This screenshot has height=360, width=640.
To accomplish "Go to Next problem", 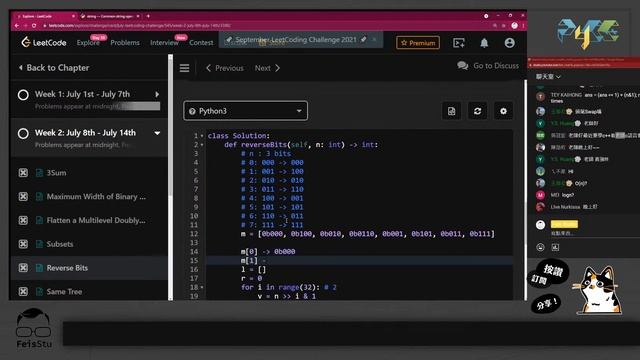I will click(x=267, y=68).
